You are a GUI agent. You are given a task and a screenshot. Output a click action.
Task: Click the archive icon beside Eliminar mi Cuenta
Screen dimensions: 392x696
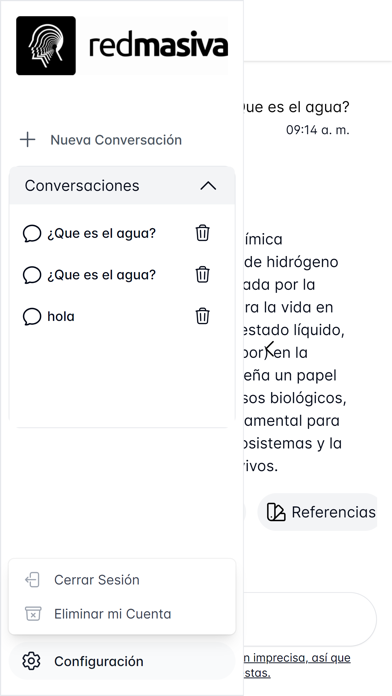point(33,614)
